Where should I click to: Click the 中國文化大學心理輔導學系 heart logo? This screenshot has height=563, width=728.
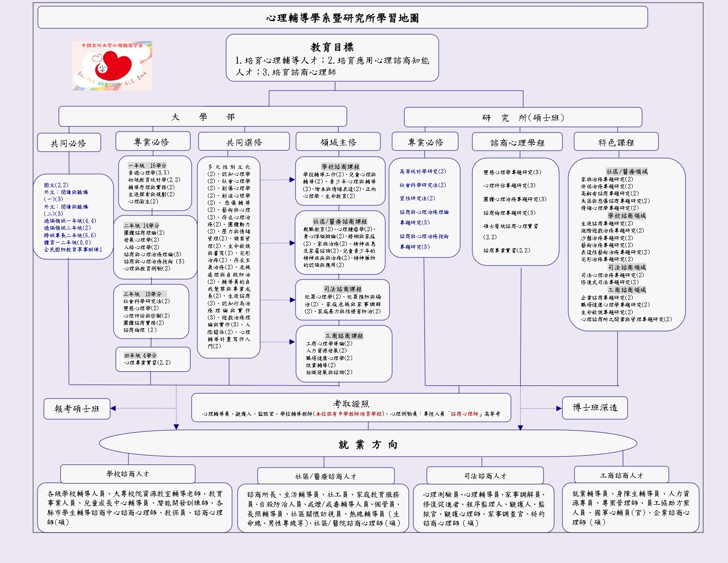pyautogui.click(x=112, y=66)
